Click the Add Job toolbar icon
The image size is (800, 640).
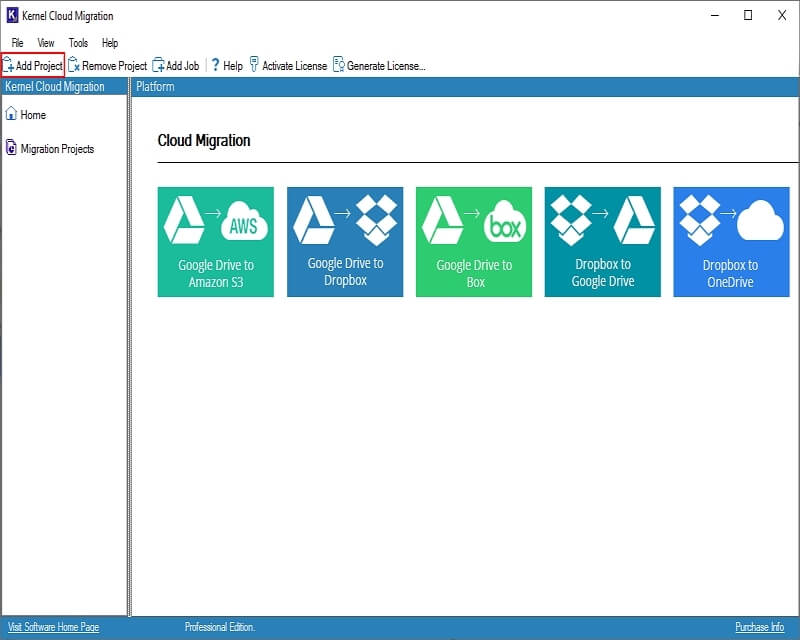[158, 65]
